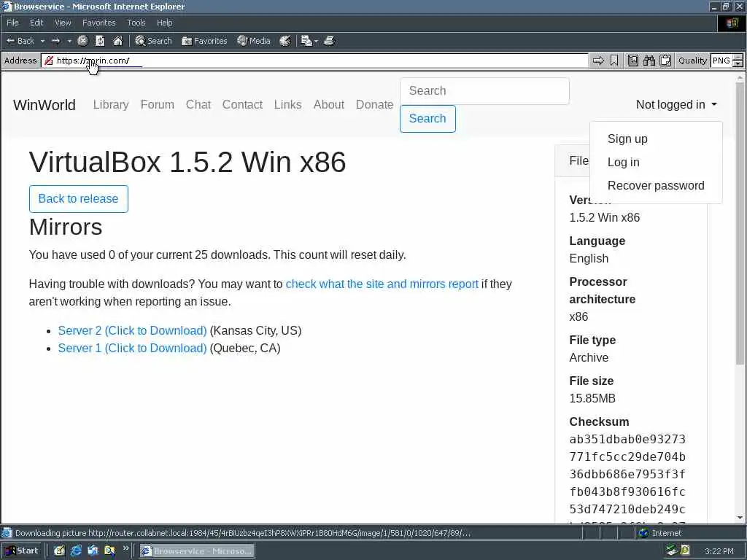Choose Log in from account menu
Viewport: 747px width, 560px height.
pos(623,163)
